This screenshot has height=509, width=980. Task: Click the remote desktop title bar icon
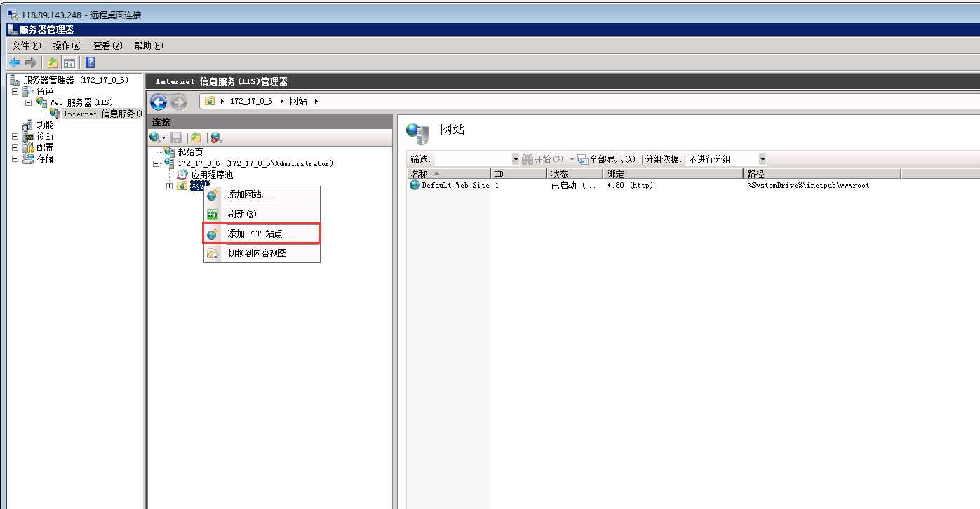[x=13, y=14]
